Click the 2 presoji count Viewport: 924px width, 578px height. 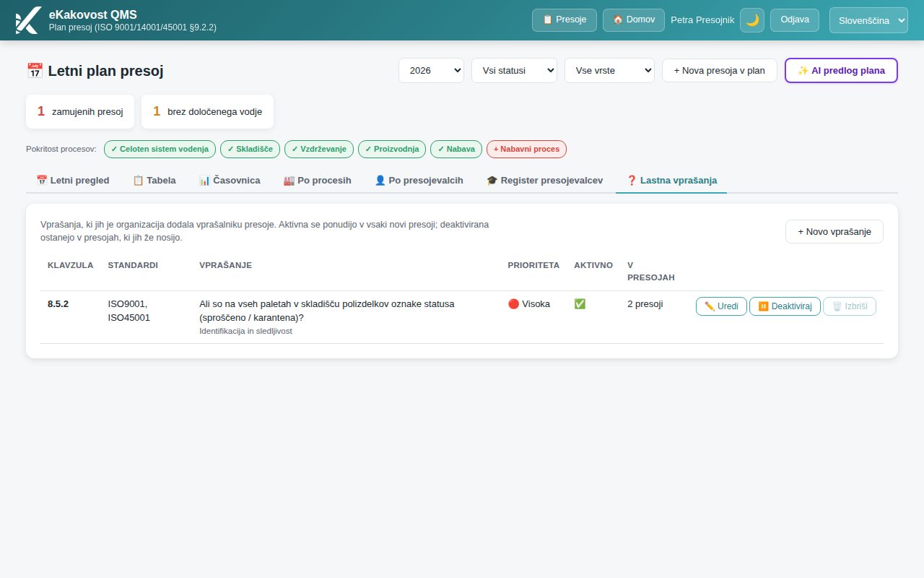click(645, 304)
